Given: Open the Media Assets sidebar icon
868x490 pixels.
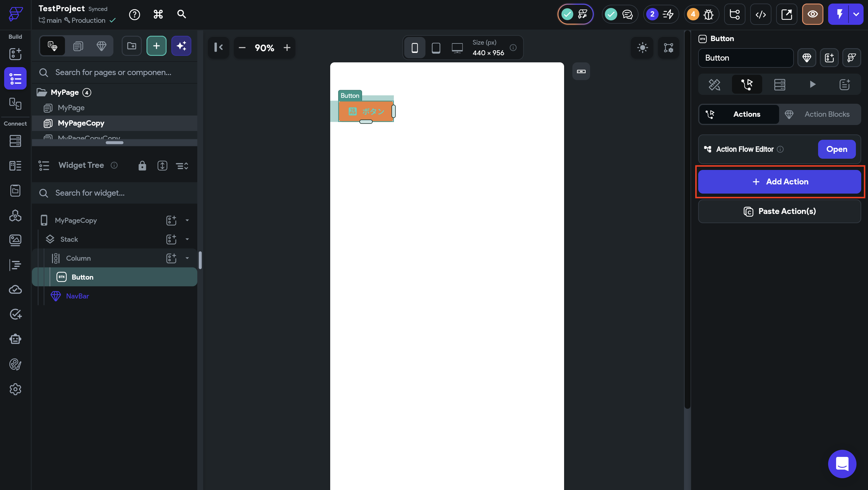Looking at the screenshot, I should point(15,240).
